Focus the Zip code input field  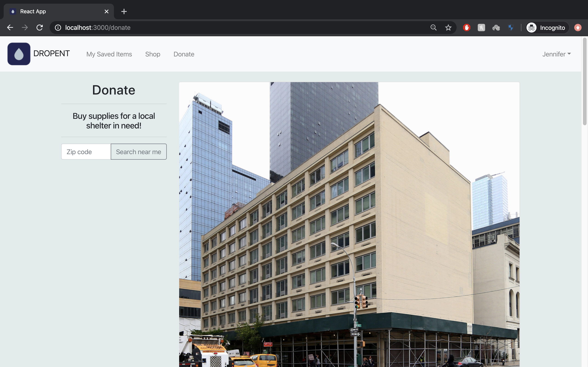coord(86,152)
